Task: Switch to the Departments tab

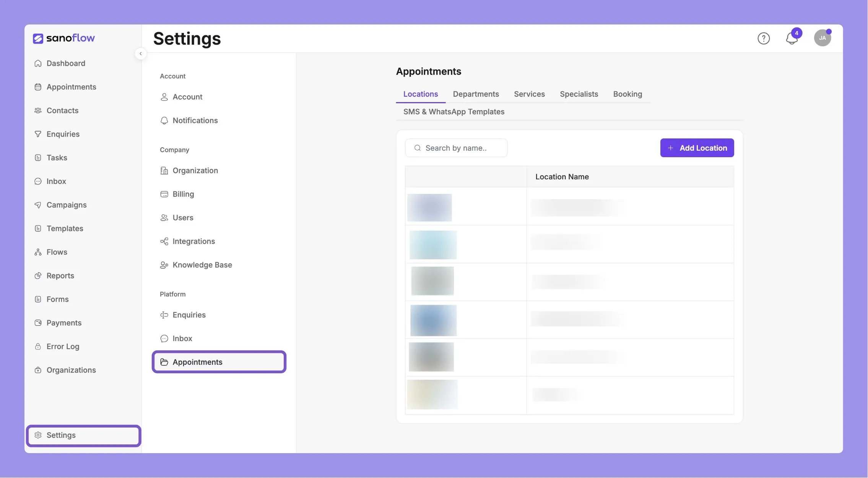Action: tap(476, 94)
